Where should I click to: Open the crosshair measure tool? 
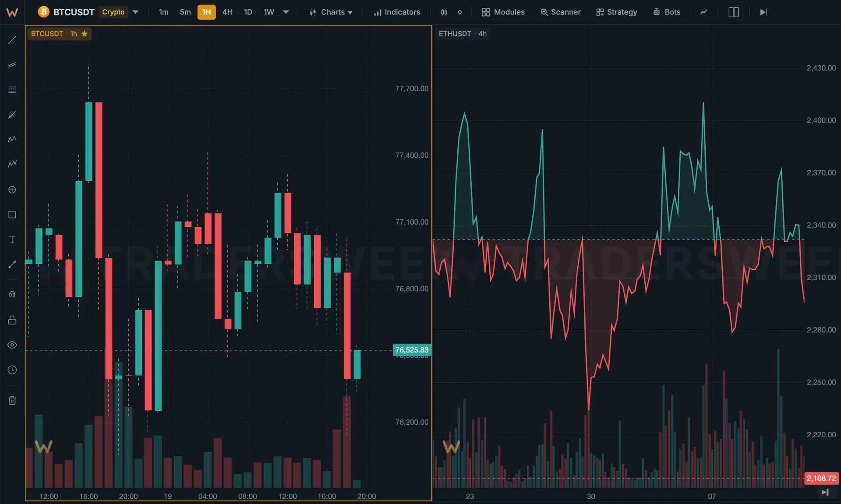pyautogui.click(x=12, y=190)
